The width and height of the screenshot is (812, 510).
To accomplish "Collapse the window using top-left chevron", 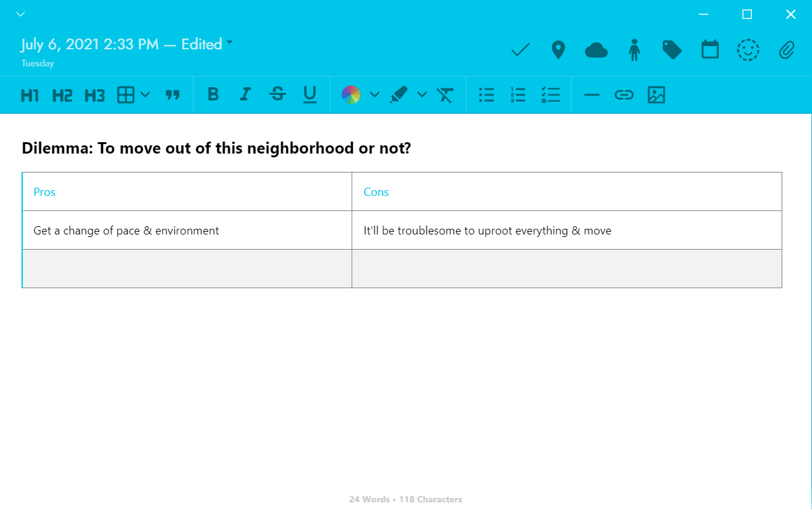I will click(x=20, y=14).
